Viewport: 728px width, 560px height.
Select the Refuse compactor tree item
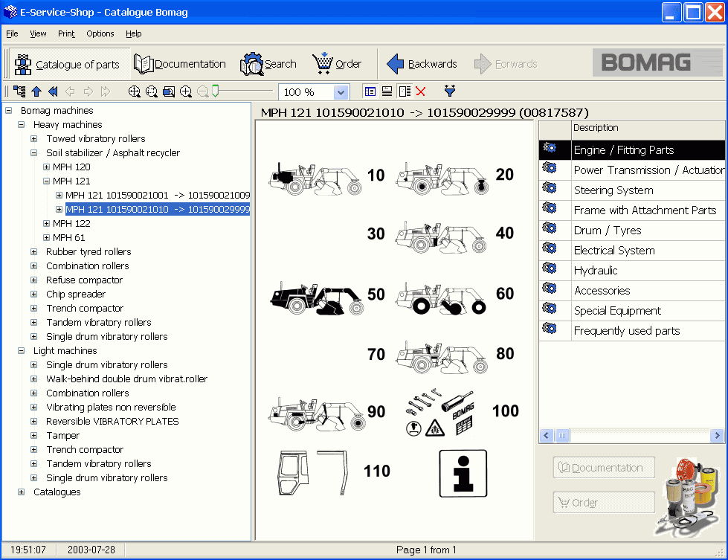[x=84, y=280]
